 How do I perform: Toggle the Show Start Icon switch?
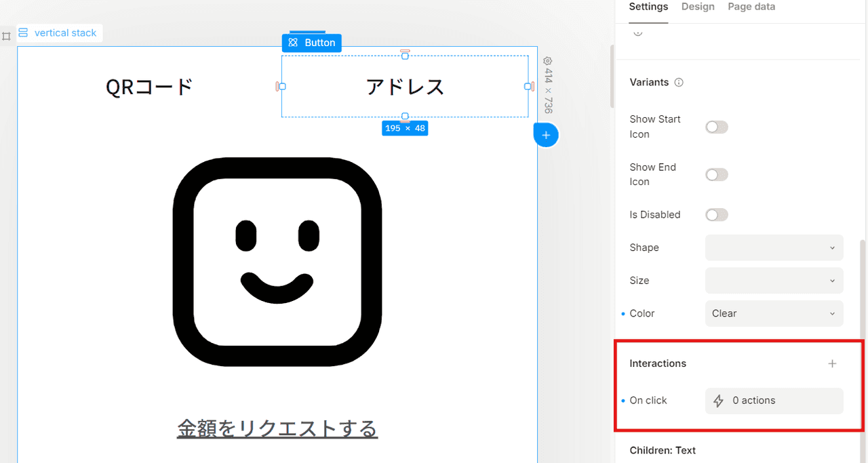coord(717,127)
